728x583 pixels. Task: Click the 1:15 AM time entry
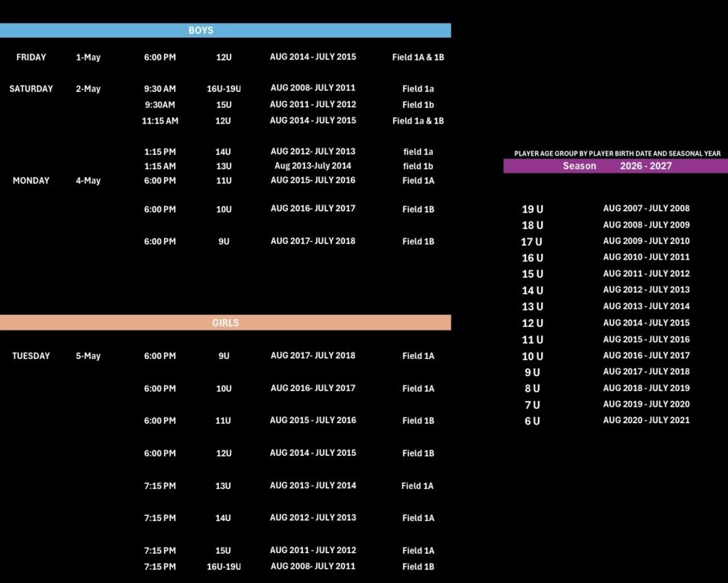tap(160, 166)
